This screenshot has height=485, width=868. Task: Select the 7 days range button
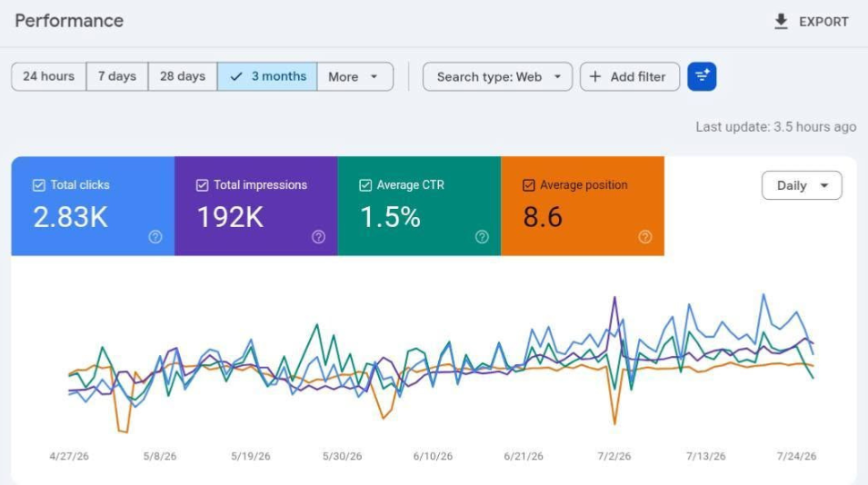pyautogui.click(x=117, y=76)
